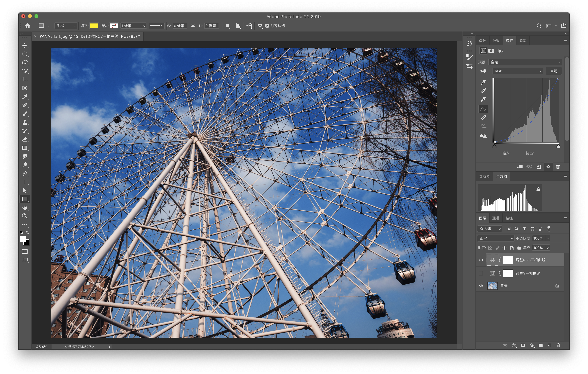Viewport: 588px width, 374px height.
Task: Delete layer using the Layers panel trash icon
Action: point(558,345)
